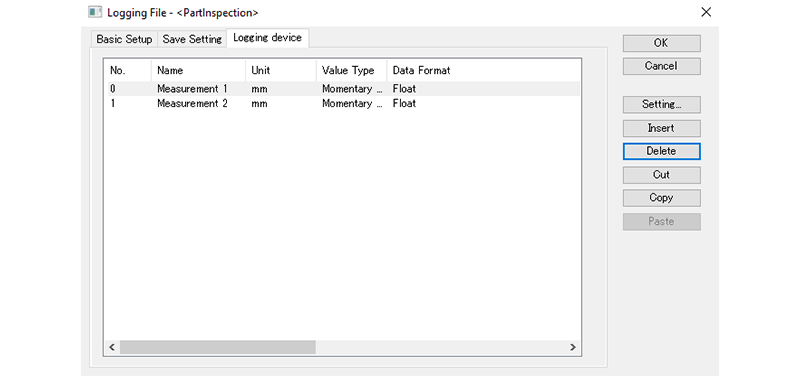Switch to the Basic Setup tab
This screenshot has height=376, width=800.
click(x=124, y=39)
